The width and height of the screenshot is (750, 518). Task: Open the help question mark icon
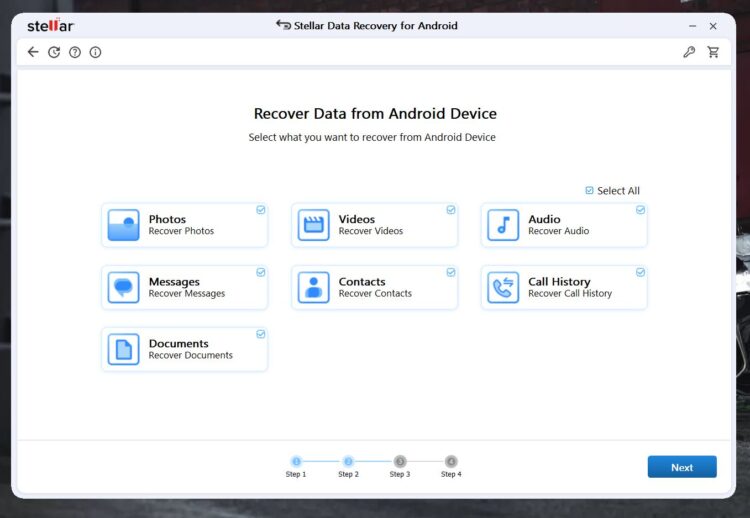click(75, 52)
